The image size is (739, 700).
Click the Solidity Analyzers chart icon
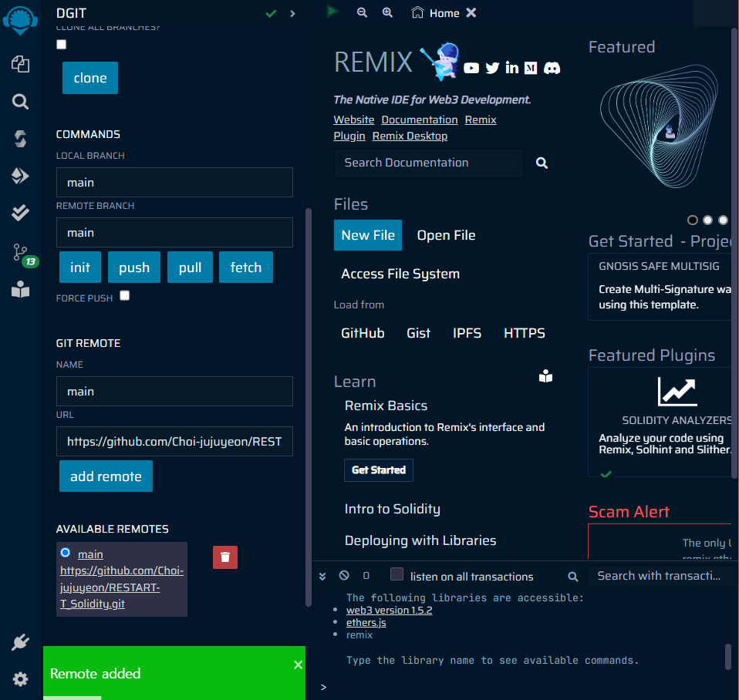click(x=677, y=392)
